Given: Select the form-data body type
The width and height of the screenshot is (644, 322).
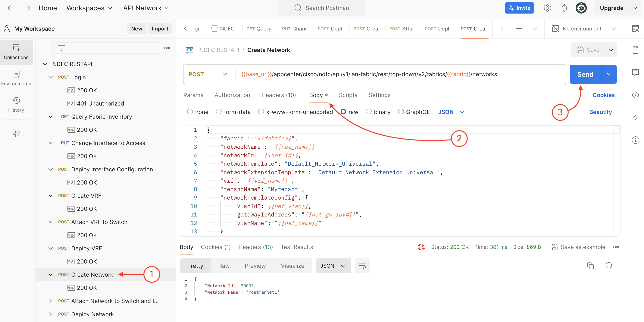Looking at the screenshot, I should [x=219, y=112].
